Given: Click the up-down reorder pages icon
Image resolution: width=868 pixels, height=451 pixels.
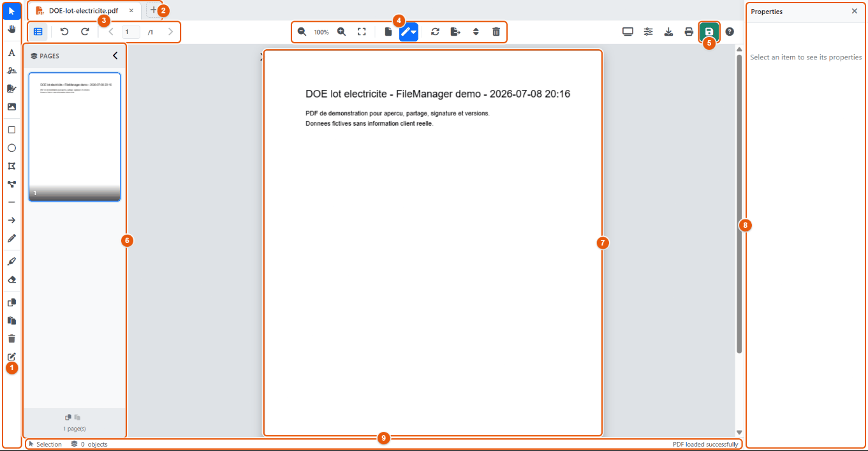Looking at the screenshot, I should tap(476, 31).
